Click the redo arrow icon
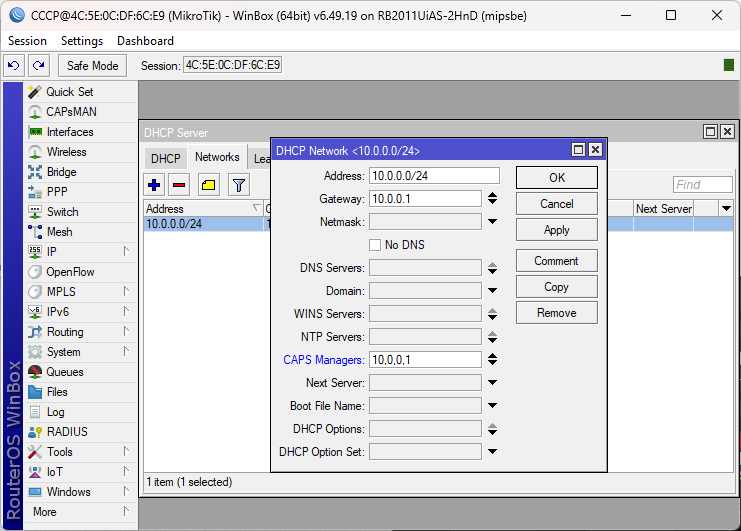 pos(39,65)
